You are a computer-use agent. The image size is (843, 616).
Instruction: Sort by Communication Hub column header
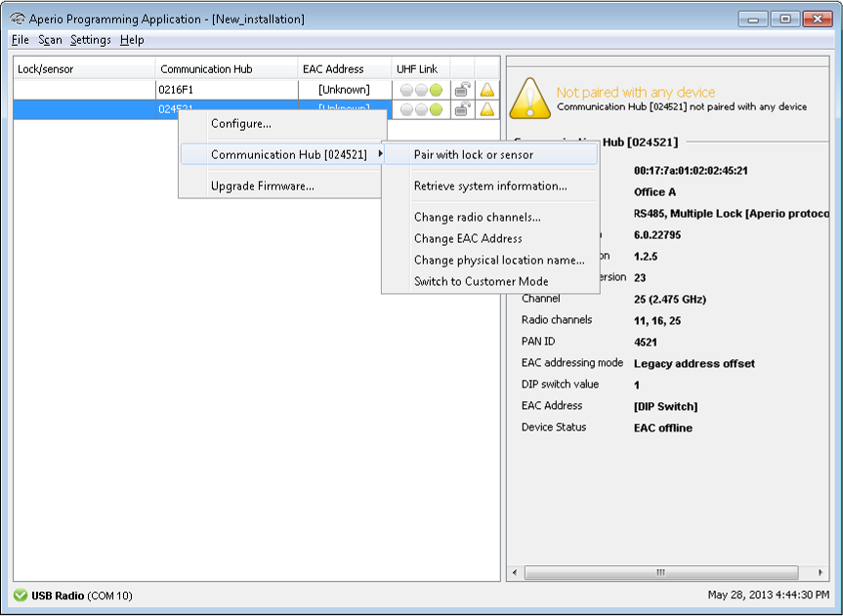pyautogui.click(x=227, y=68)
